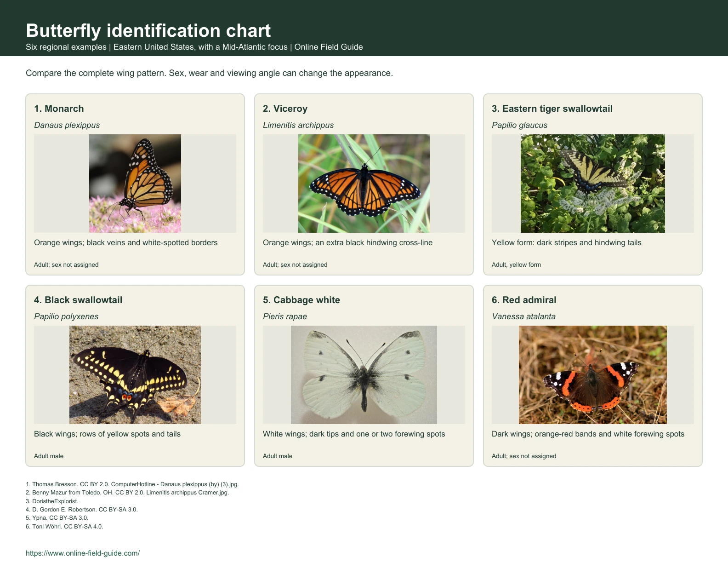Select the heading '1. Monarch'
Viewport: 728px width, 563px height.
pos(59,109)
